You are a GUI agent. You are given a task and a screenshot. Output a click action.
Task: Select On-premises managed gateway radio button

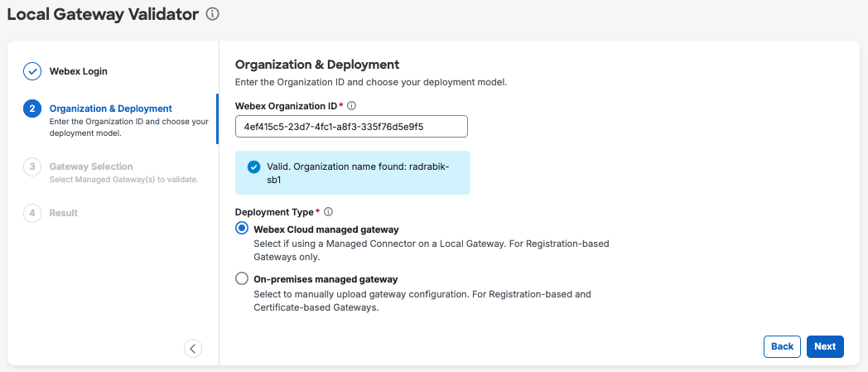tap(242, 278)
